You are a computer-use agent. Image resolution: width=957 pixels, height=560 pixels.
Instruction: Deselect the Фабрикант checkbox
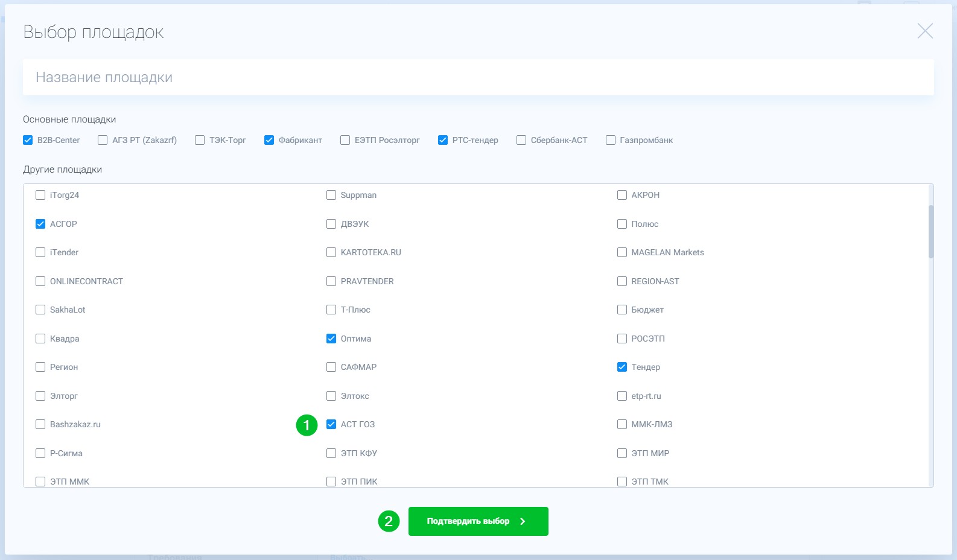tap(269, 140)
